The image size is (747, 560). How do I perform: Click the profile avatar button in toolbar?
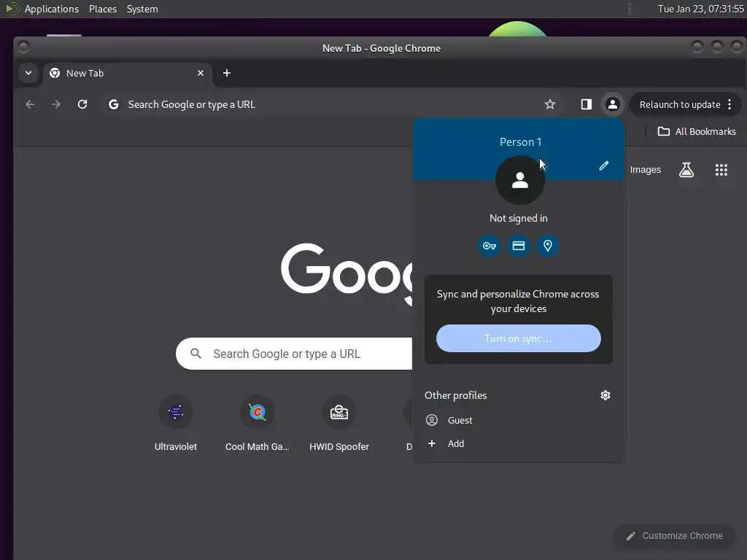613,104
